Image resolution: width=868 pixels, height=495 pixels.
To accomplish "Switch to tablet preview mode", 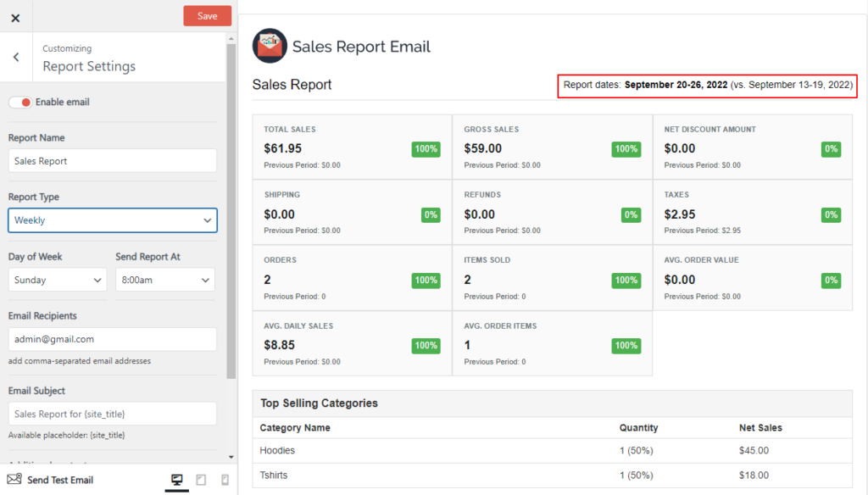I will click(201, 480).
